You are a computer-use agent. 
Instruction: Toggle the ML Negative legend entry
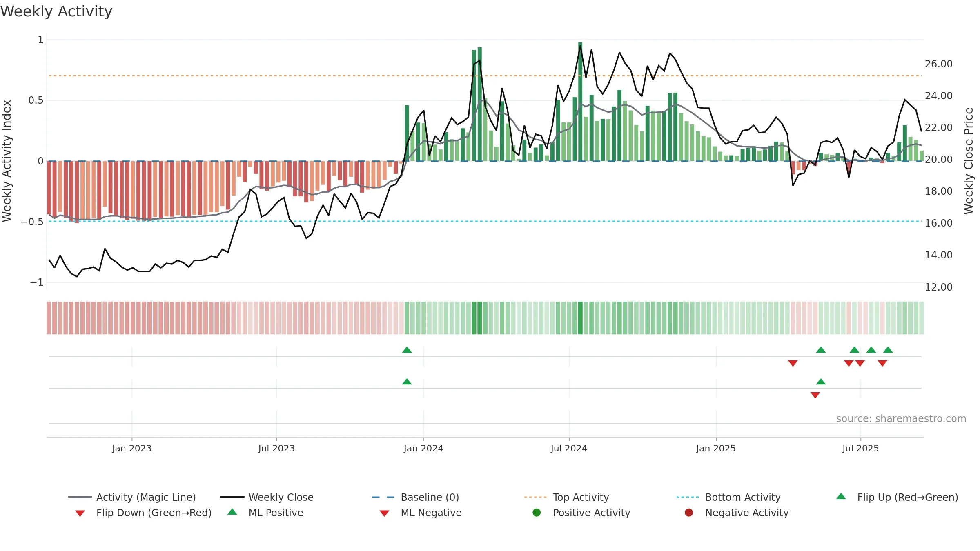pyautogui.click(x=421, y=513)
